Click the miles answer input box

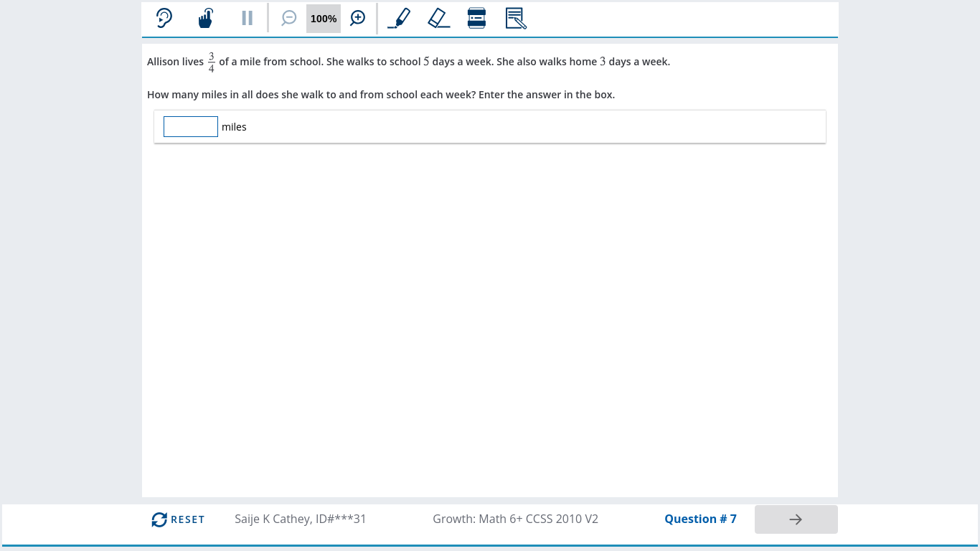[x=191, y=126]
